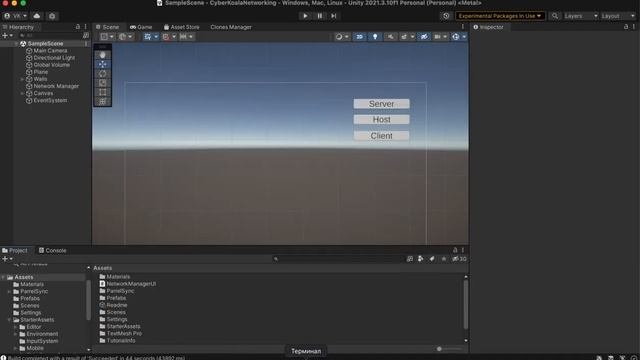
Task: Select NetworkManagerUI script in Assets
Action: pos(128,284)
